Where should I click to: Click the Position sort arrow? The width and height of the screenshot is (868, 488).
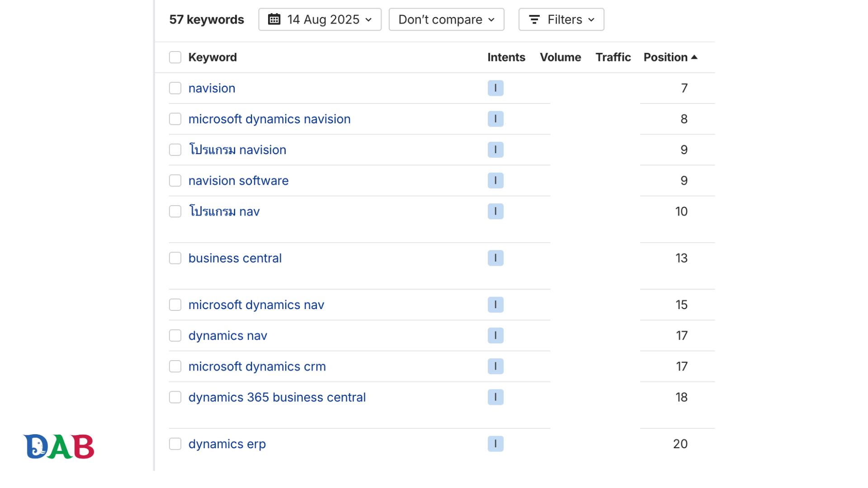[694, 57]
